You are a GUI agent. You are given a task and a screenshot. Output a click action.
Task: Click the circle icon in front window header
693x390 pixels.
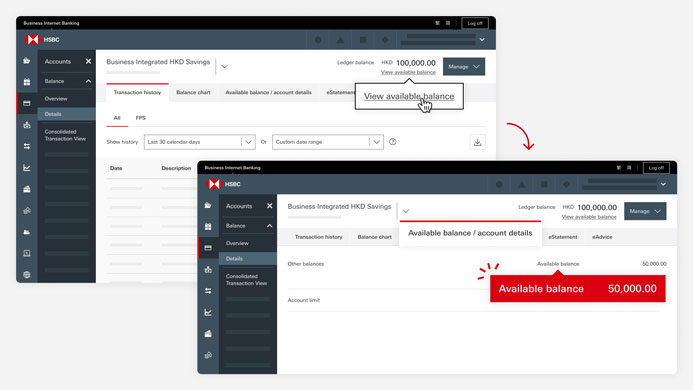pyautogui.click(x=499, y=184)
